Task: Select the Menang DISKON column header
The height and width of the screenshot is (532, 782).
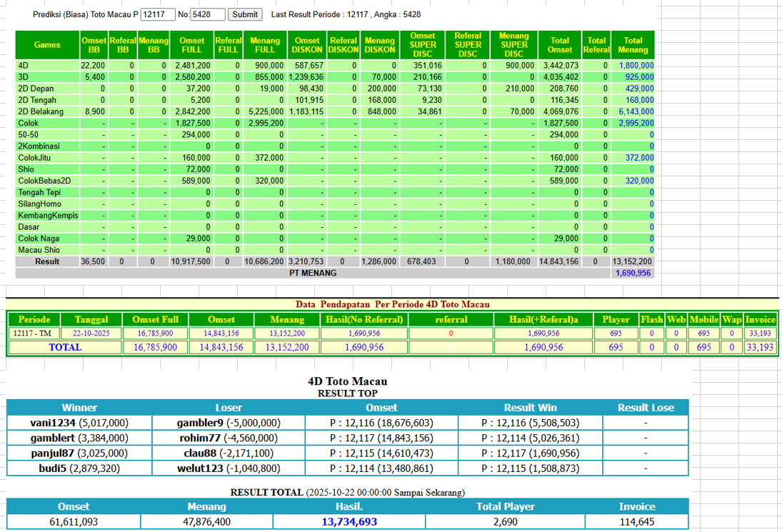Action: point(379,45)
